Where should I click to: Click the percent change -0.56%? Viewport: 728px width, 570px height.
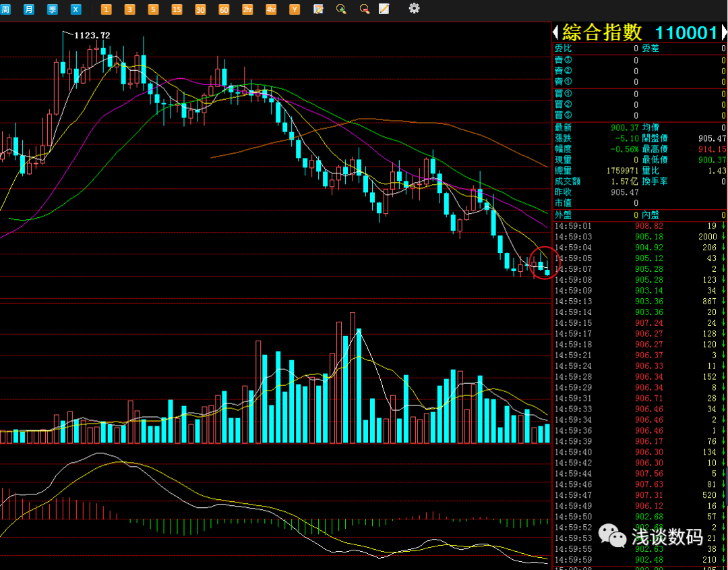tap(624, 148)
